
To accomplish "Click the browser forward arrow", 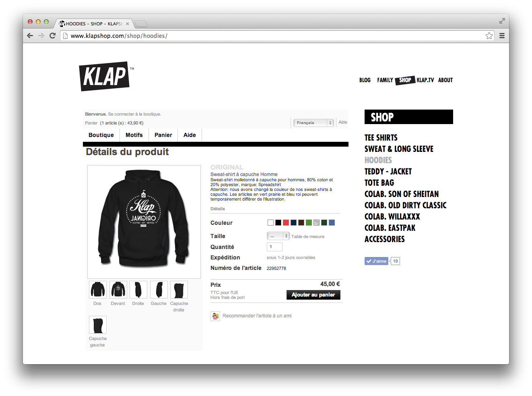I will [41, 36].
